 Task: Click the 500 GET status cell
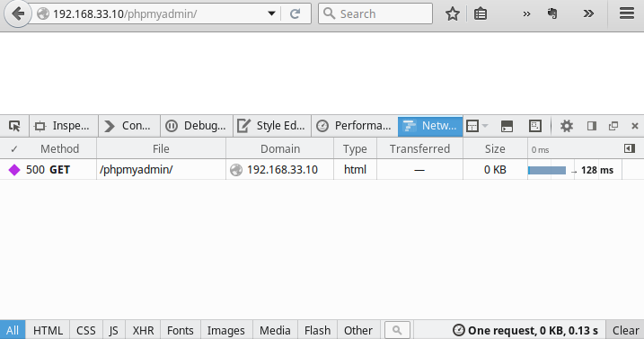[49, 169]
